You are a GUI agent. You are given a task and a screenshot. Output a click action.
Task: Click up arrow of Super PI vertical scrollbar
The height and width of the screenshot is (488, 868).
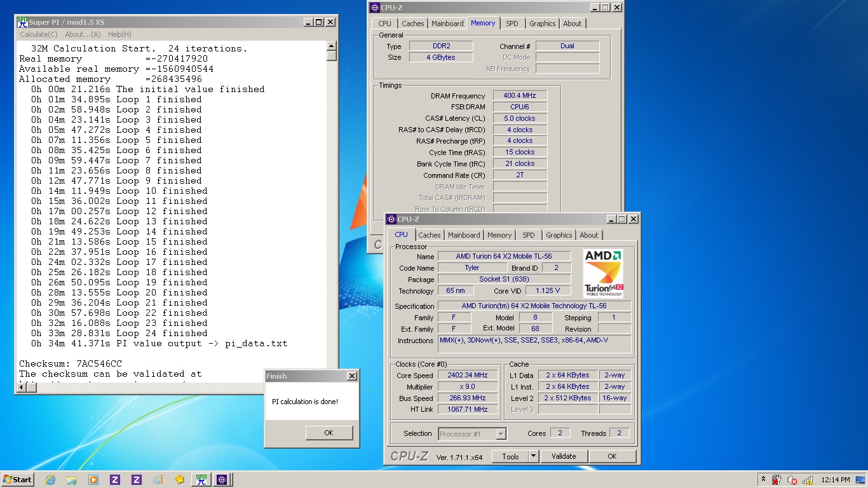click(x=332, y=46)
